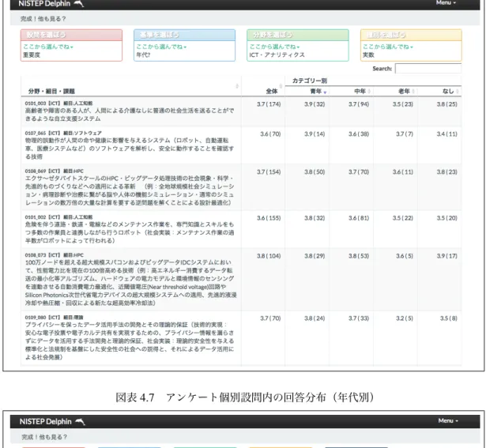Click the 全体 column header
This screenshot has height=448, width=486.
pyautogui.click(x=272, y=91)
